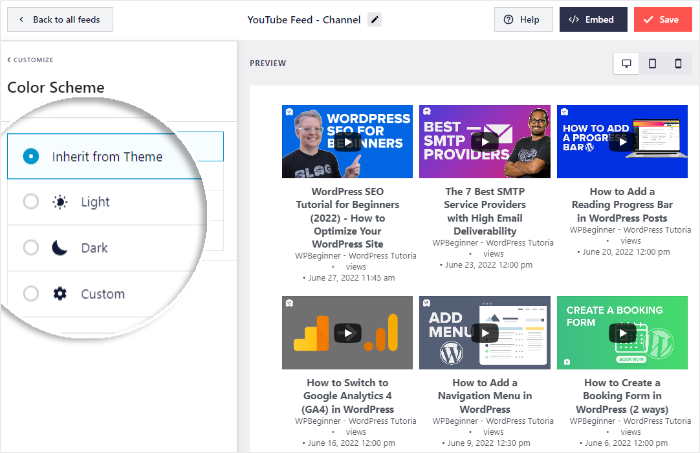Click the June 16, 2022 12:00 pm date
The height and width of the screenshot is (453, 700).
point(351,443)
